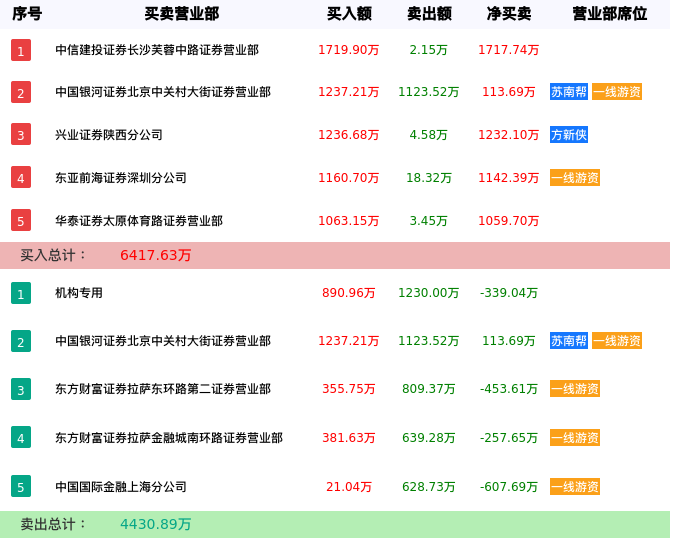Screen dimensions: 676x540
Task: Click green rank badge 1 beside 机构专用
Action: [21, 293]
